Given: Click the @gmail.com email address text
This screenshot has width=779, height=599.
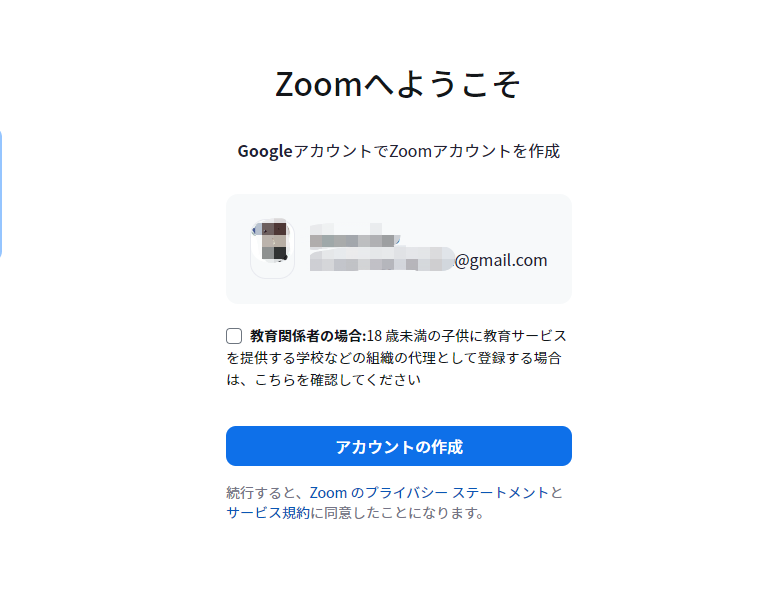Looking at the screenshot, I should pyautogui.click(x=501, y=260).
